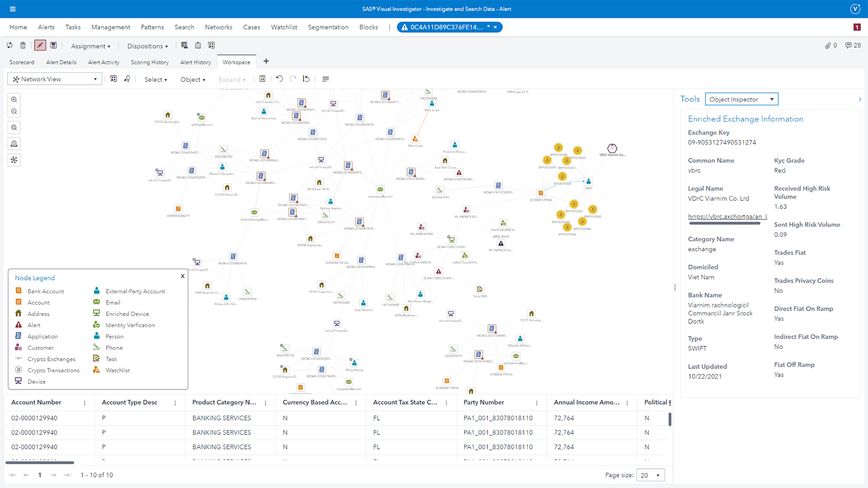Click the table's vertical scrollbar
Viewport: 868px width, 488px height.
pyautogui.click(x=670, y=419)
